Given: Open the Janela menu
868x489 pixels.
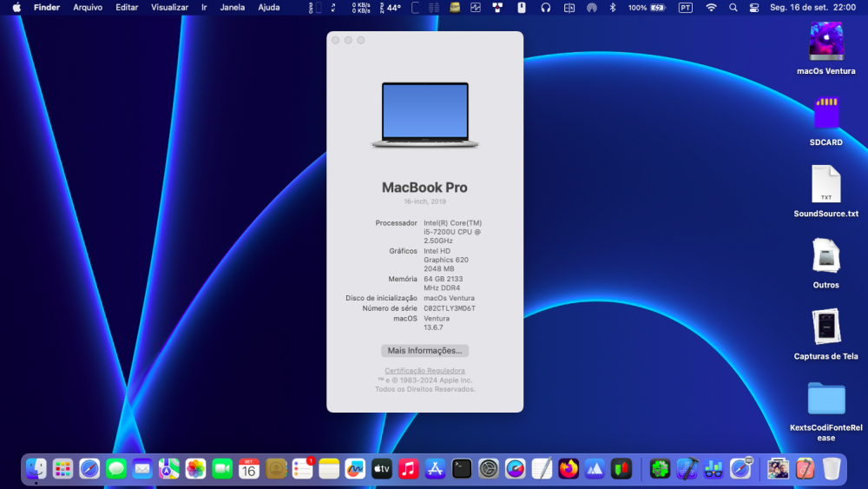Looking at the screenshot, I should [x=233, y=8].
